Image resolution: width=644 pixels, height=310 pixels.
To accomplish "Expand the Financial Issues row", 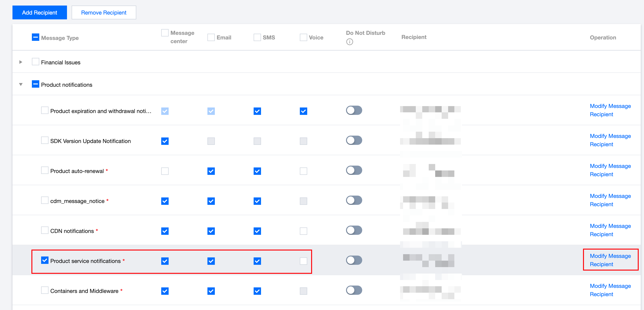I will (21, 62).
